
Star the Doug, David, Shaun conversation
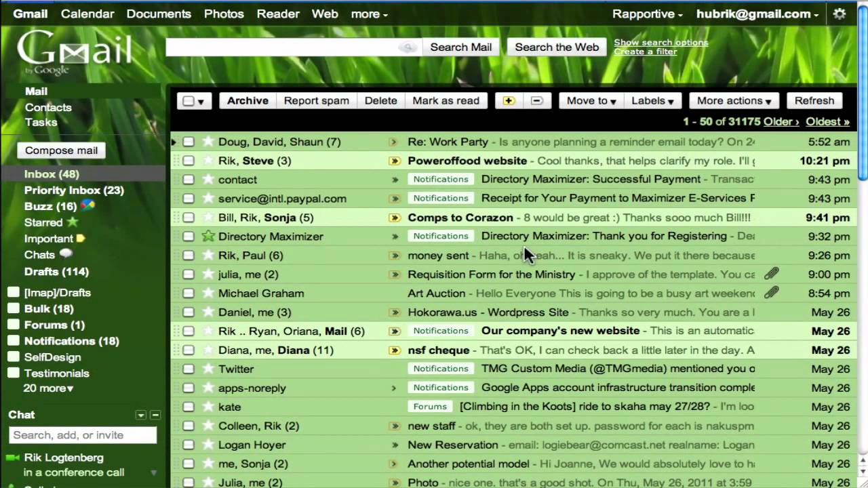coord(208,142)
